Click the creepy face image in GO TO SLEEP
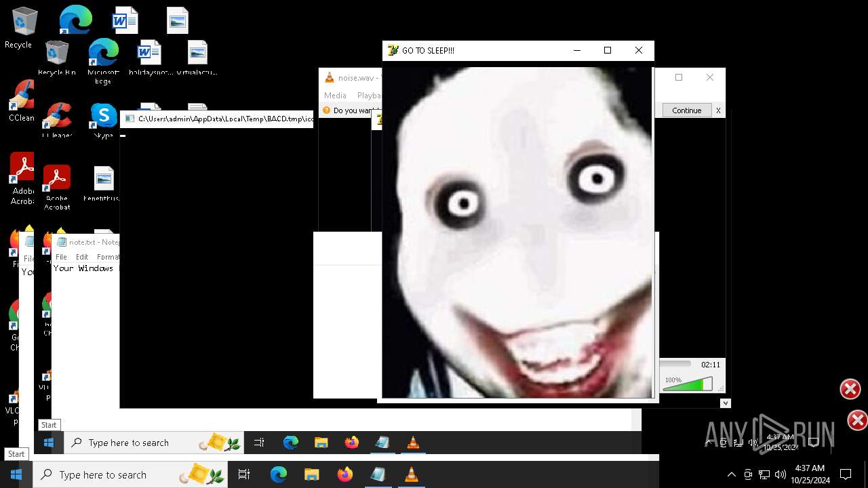 click(x=517, y=232)
